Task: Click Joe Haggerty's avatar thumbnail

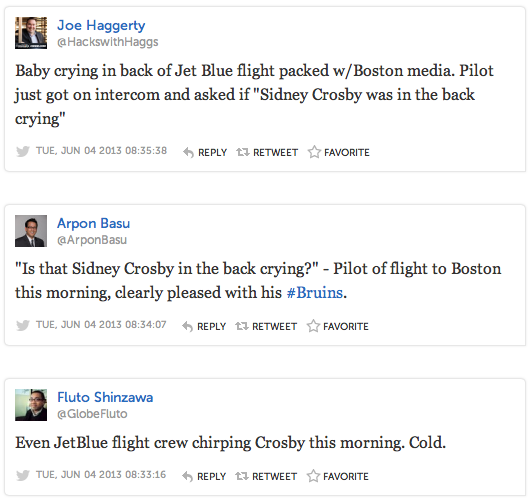Action: pos(31,33)
